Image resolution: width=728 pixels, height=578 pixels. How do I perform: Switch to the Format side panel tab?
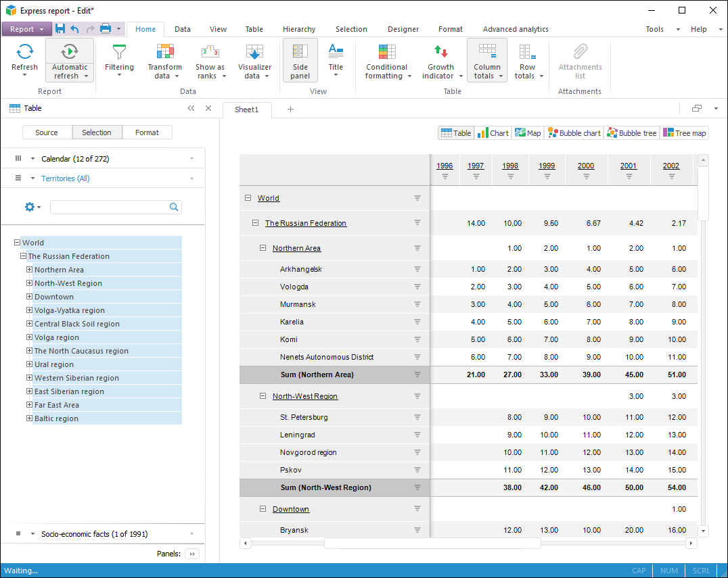pos(147,133)
